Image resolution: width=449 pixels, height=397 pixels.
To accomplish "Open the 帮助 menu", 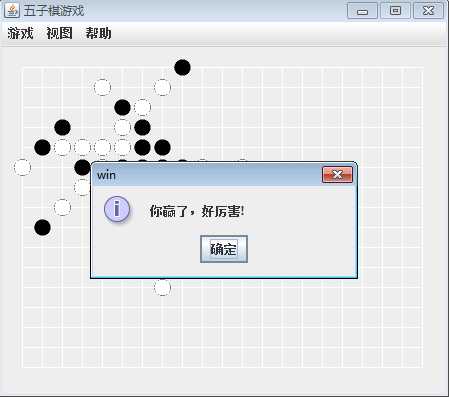I will coord(98,33).
